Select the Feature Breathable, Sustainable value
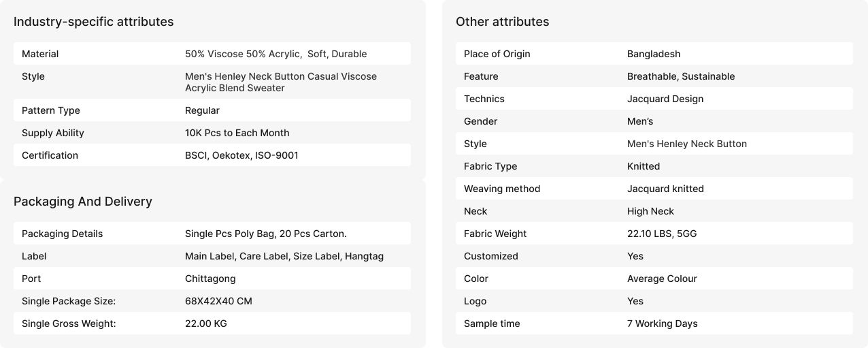868x348 pixels. tap(681, 76)
